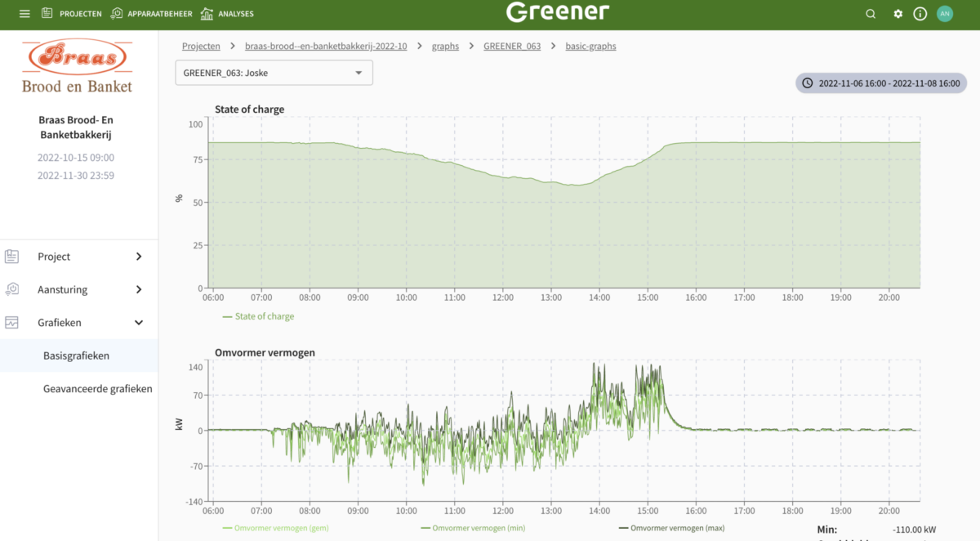Open the hamburger menu icon

click(x=24, y=14)
